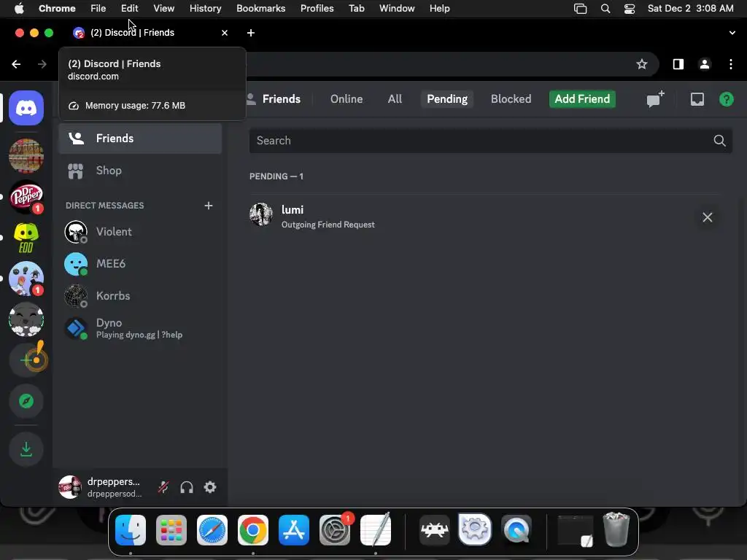Open Control Center in menu bar
Screen dimensions: 747x560
pyautogui.click(x=630, y=8)
